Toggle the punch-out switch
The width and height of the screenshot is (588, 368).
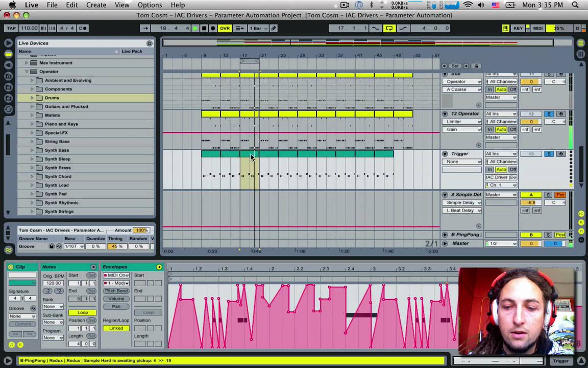(403, 28)
